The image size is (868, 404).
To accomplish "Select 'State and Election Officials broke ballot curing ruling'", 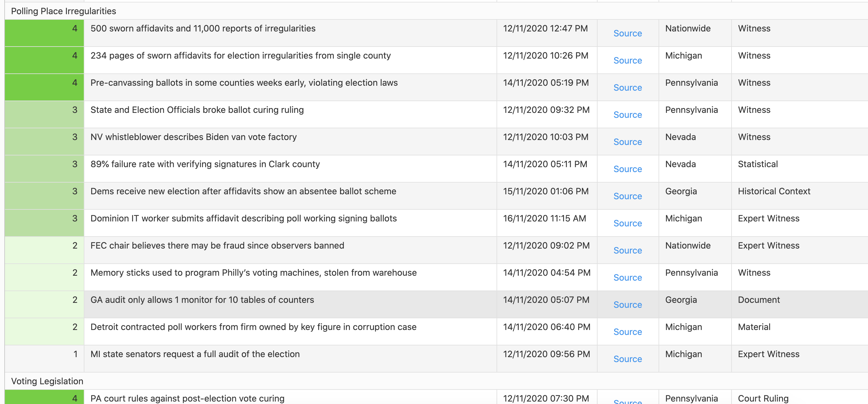I will click(197, 110).
